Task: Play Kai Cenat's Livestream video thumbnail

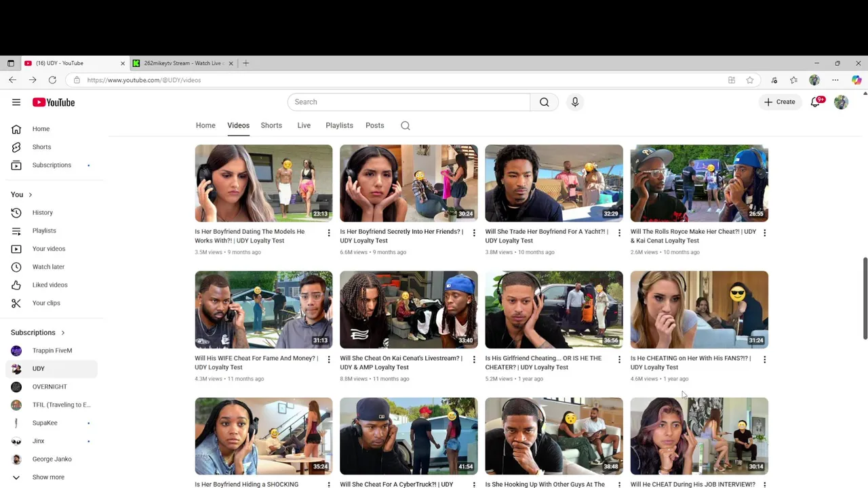Action: pos(409,310)
